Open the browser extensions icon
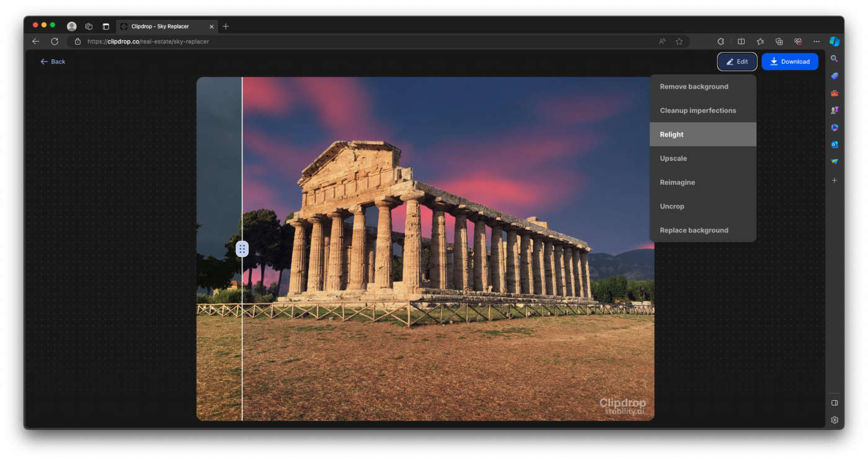This screenshot has height=461, width=868. click(x=720, y=42)
